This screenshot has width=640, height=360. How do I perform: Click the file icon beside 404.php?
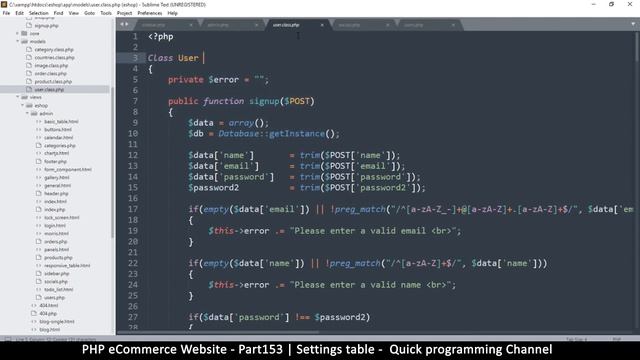(x=34, y=313)
